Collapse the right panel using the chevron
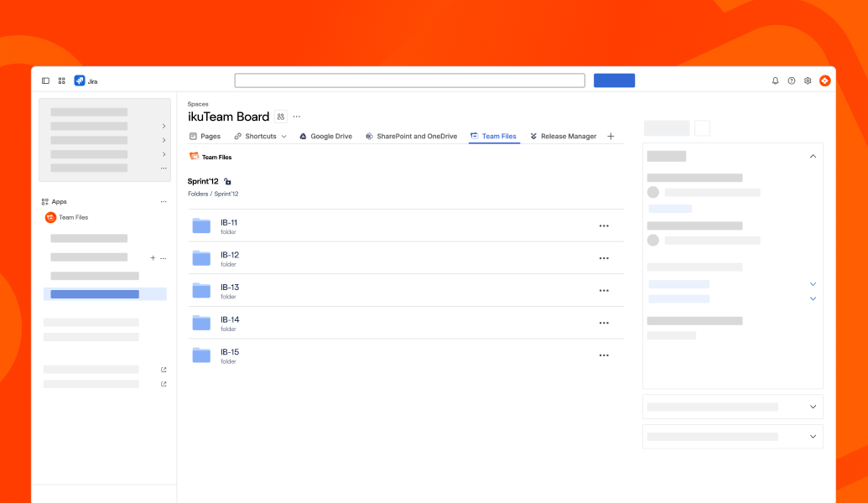868x503 pixels. pyautogui.click(x=812, y=156)
